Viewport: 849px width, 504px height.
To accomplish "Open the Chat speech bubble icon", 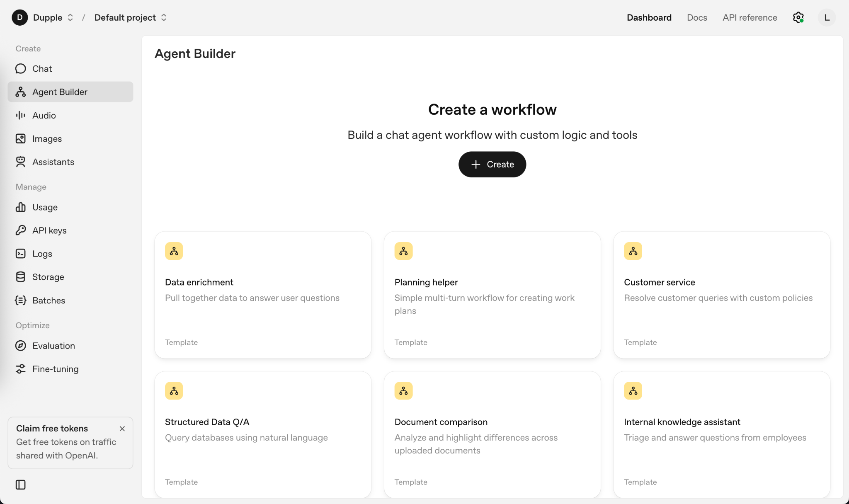I will pyautogui.click(x=20, y=69).
